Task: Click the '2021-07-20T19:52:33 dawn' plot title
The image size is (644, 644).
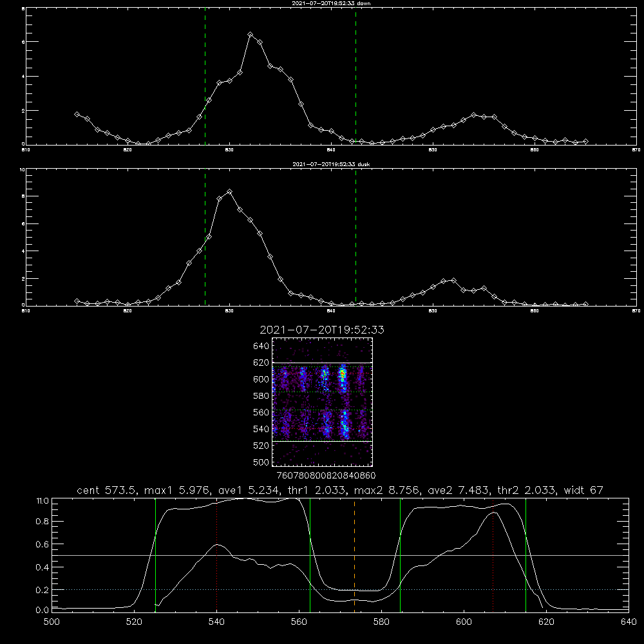Action: pyautogui.click(x=331, y=3)
